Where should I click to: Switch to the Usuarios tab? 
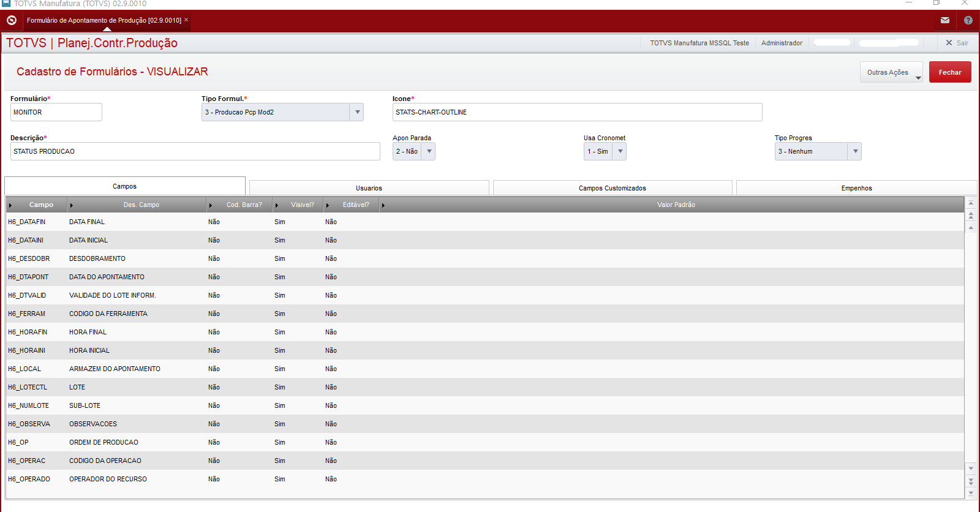369,188
